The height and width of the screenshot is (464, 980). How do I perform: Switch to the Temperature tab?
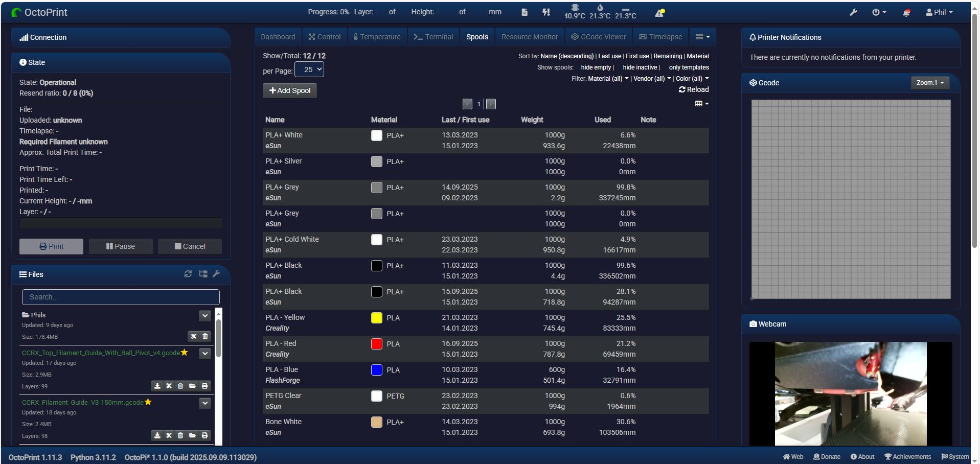tap(377, 37)
